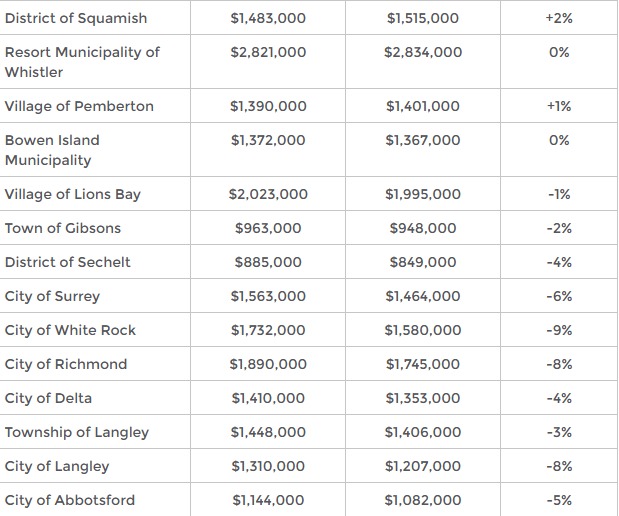This screenshot has height=516, width=619.
Task: Select the $2,023,000 Lions Bay value
Action: pyautogui.click(x=268, y=194)
